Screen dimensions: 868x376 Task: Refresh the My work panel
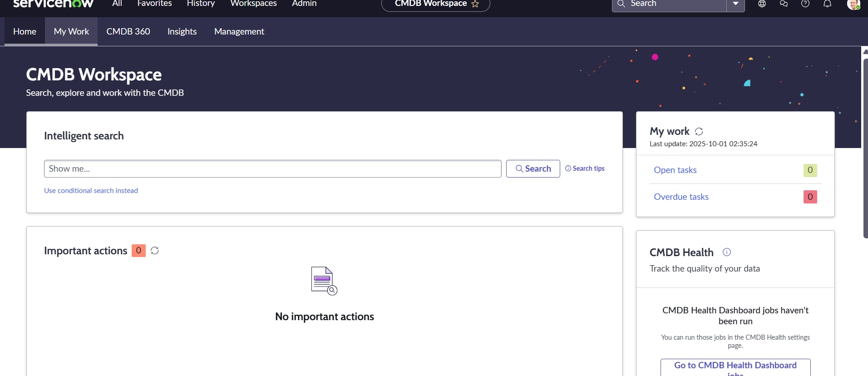click(x=699, y=131)
